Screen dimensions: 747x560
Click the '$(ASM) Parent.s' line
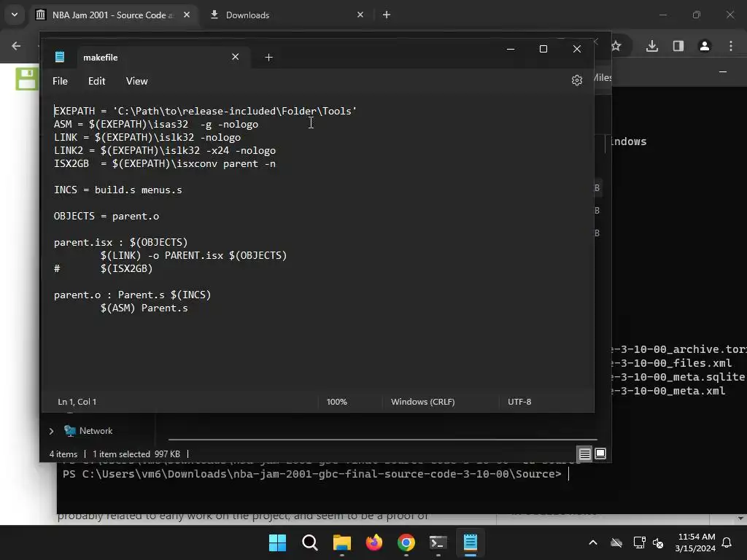pyautogui.click(x=144, y=308)
